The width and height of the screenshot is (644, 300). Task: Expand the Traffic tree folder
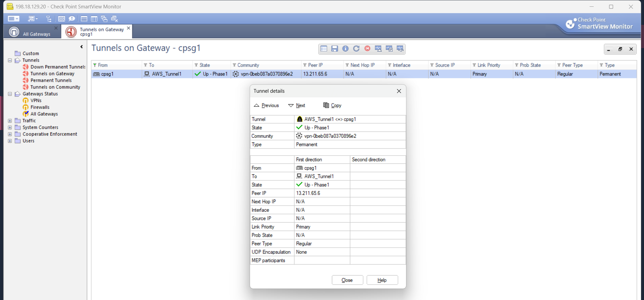[x=10, y=121]
